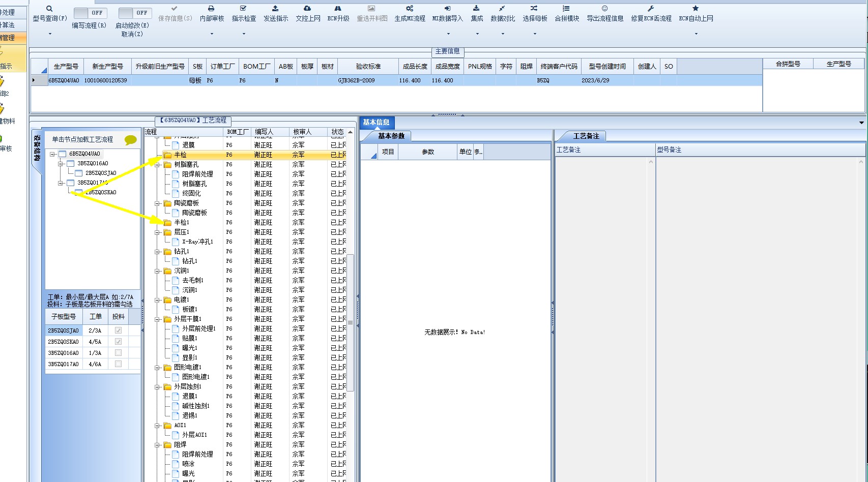This screenshot has height=482, width=868.
Task: Open the 基本信息 tab
Action: [x=376, y=122]
